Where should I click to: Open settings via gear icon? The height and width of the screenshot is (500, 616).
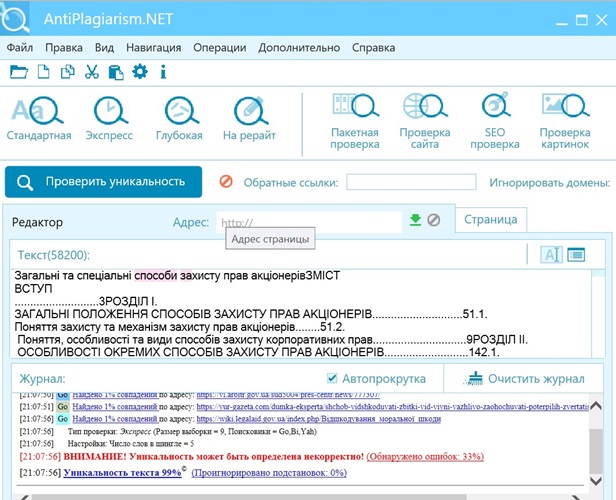point(140,72)
